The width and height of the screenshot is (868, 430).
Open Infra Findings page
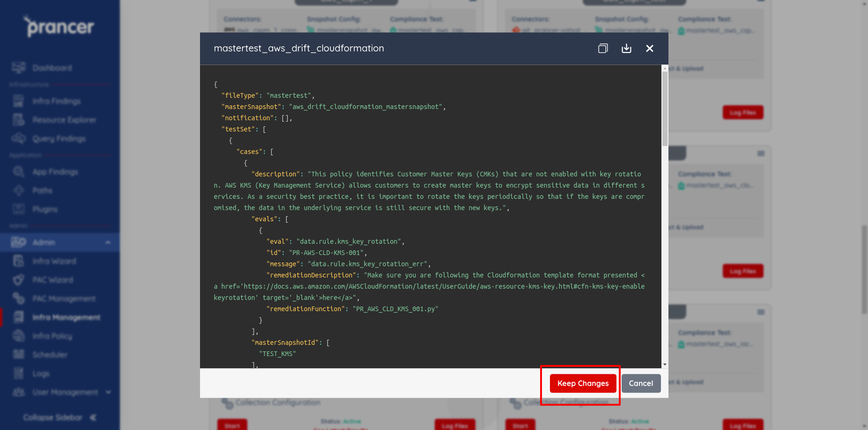[56, 101]
